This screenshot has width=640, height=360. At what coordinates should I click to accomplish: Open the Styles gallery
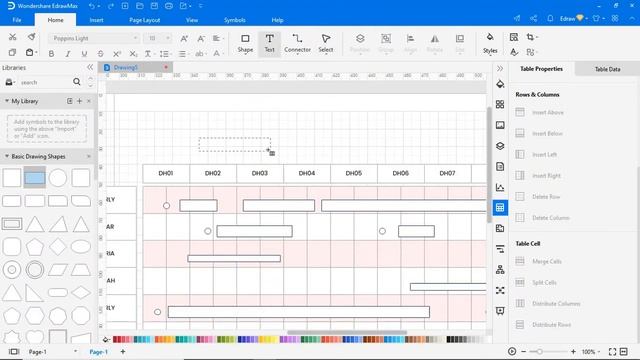click(490, 44)
